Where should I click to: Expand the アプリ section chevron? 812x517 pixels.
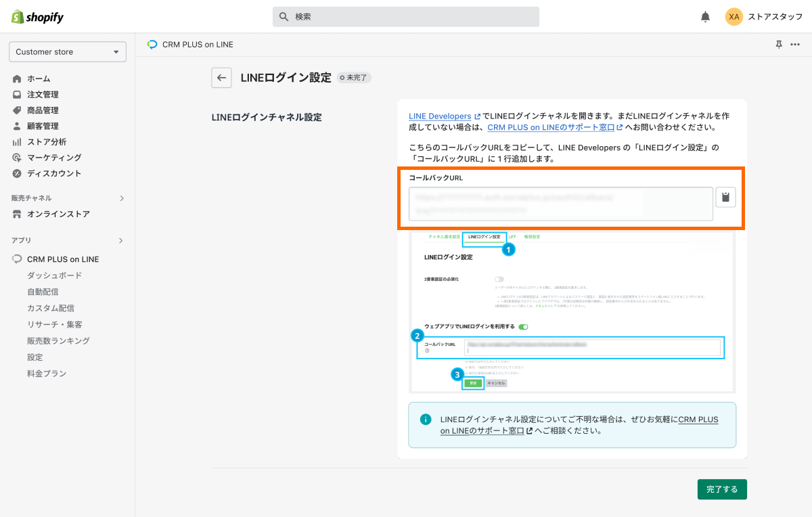tap(122, 240)
